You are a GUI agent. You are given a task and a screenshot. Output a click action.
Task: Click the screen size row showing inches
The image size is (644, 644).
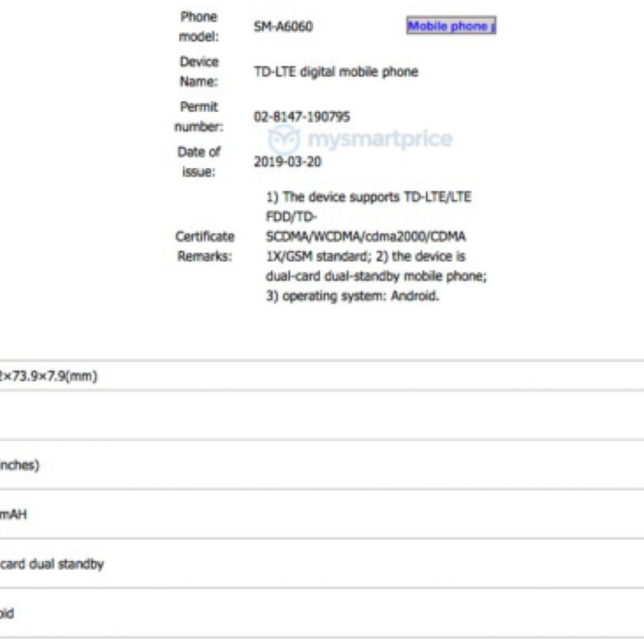[21, 466]
